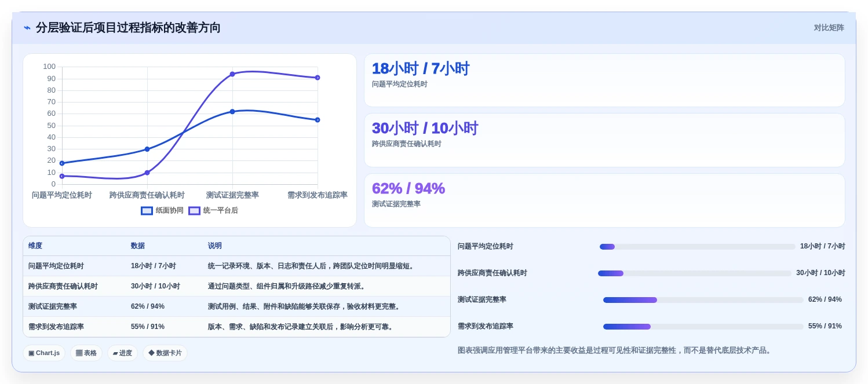The height and width of the screenshot is (384, 868).
Task: Click the 62% / 94% data card
Action: click(x=604, y=200)
